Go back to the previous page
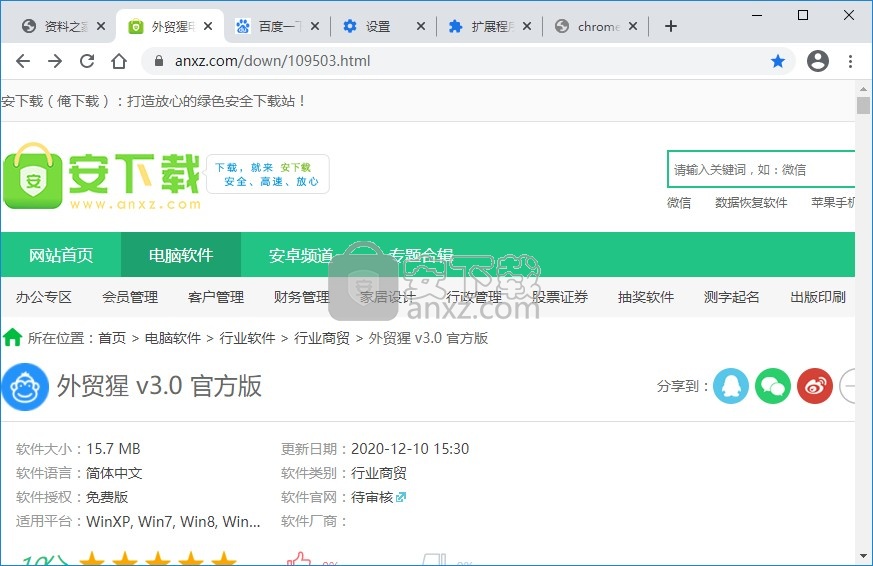The height and width of the screenshot is (566, 873). [23, 61]
